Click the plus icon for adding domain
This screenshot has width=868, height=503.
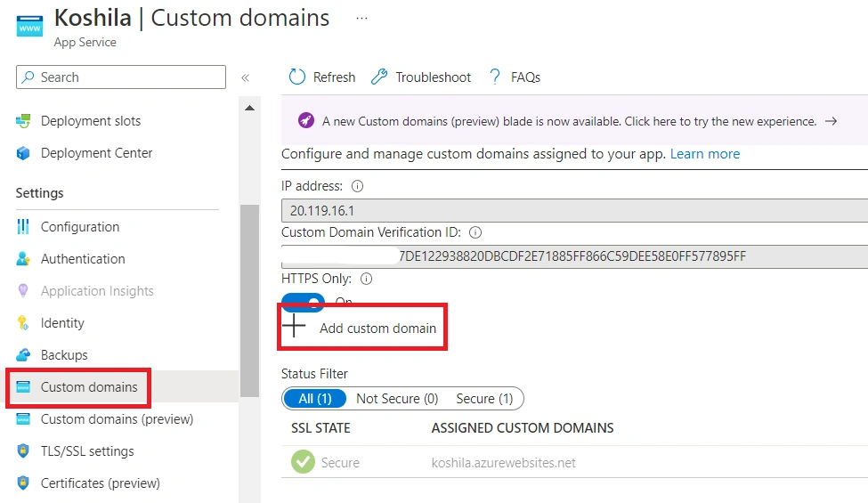tap(294, 325)
